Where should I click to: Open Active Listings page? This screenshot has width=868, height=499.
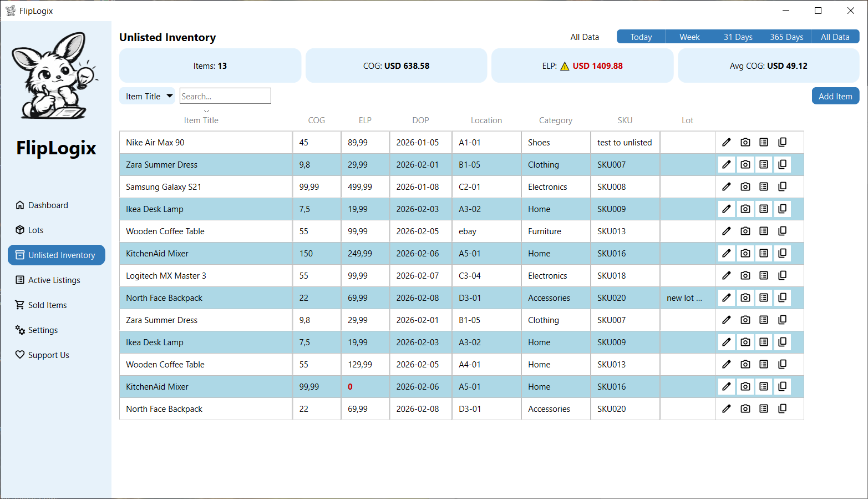click(54, 280)
